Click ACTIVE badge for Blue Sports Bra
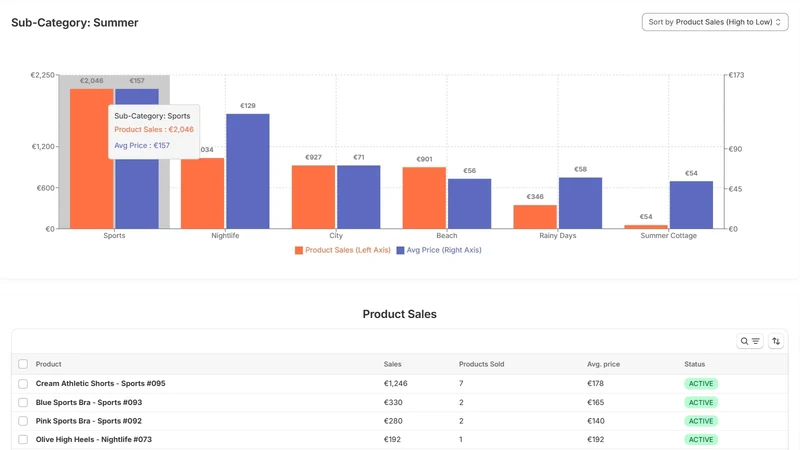This screenshot has height=450, width=800. click(701, 403)
